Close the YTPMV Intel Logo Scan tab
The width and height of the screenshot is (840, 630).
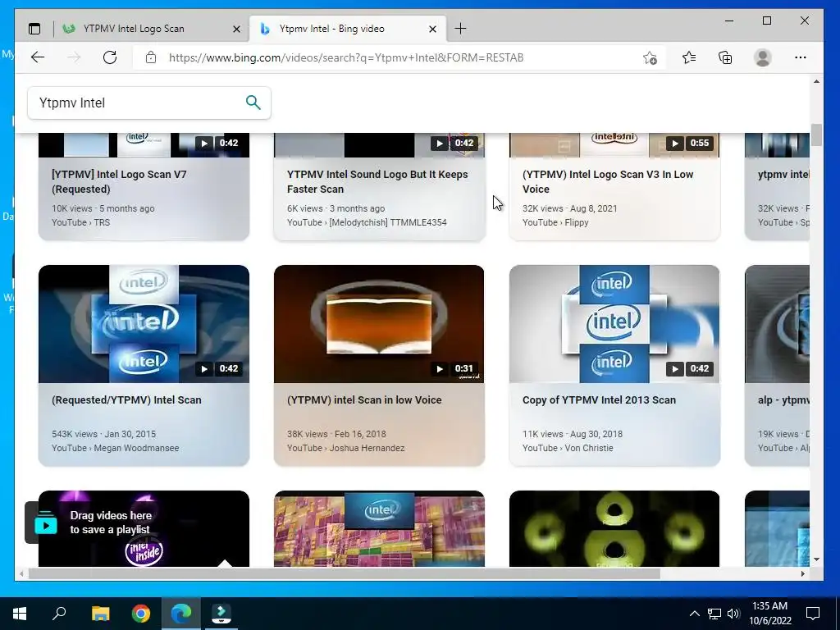pos(236,29)
